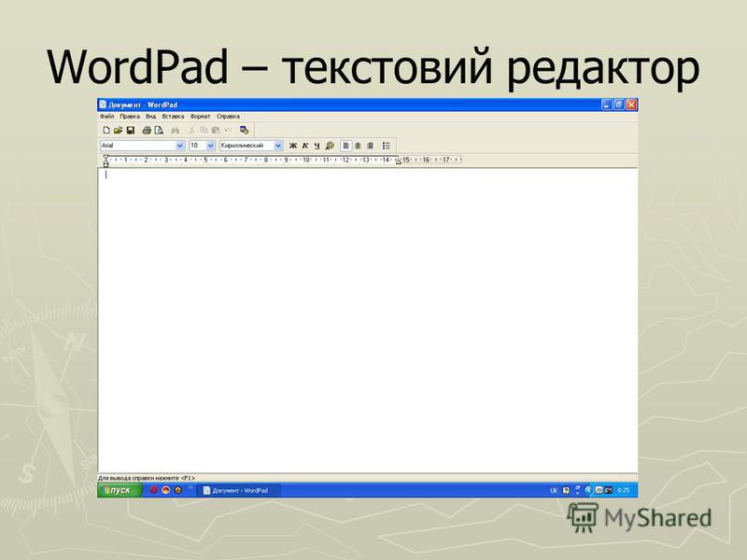
Task: Align text to the right
Action: 370,146
